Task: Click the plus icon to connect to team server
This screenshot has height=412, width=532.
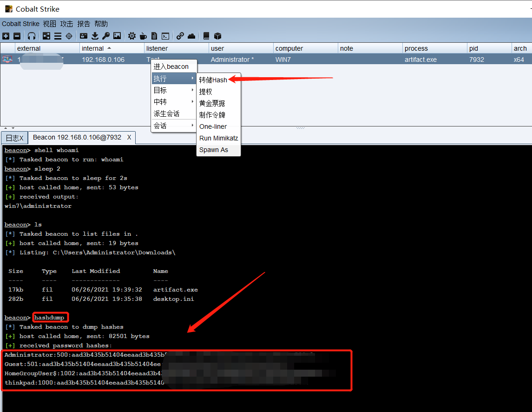Action: point(6,36)
